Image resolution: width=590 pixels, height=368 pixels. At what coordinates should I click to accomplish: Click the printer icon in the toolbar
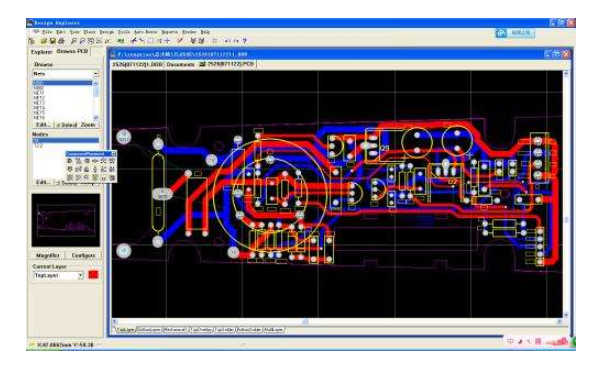(x=61, y=41)
